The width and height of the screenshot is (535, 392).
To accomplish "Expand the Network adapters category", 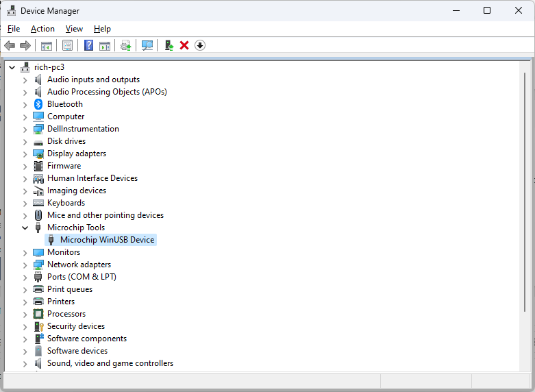I will click(25, 265).
